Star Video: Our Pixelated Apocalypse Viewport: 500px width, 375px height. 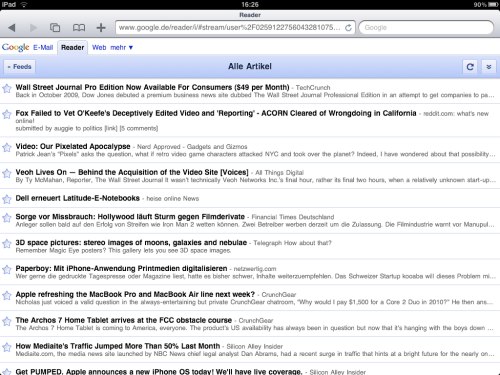pos(7,148)
